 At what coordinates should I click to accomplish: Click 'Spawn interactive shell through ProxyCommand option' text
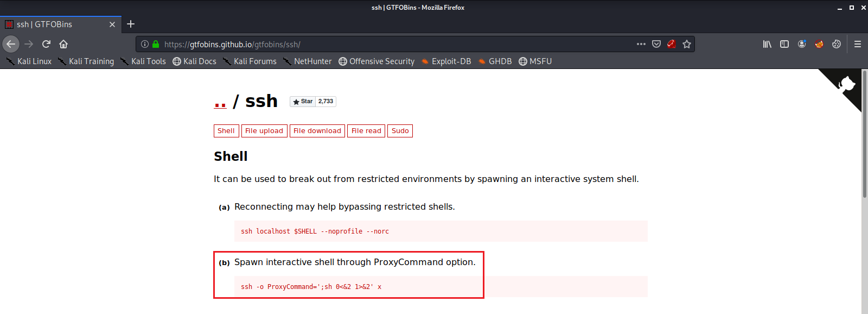(x=355, y=262)
